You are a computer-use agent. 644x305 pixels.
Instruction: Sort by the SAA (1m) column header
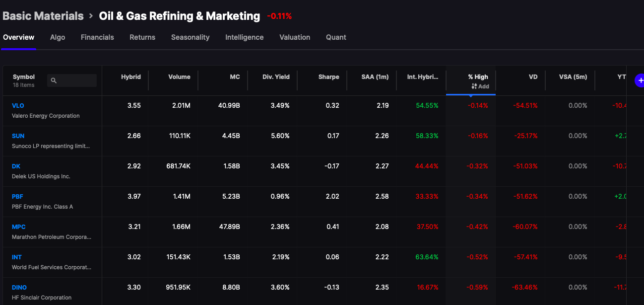(375, 77)
